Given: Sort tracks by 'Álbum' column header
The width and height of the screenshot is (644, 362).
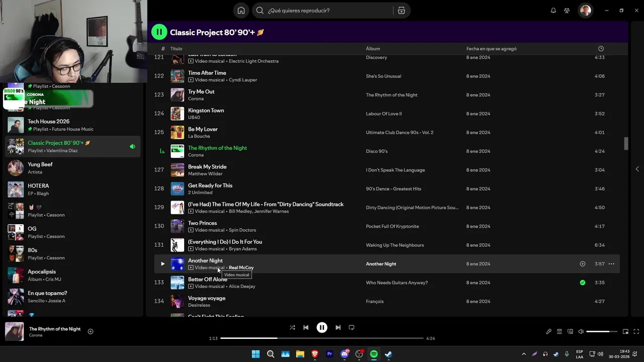Looking at the screenshot, I should click(x=373, y=49).
